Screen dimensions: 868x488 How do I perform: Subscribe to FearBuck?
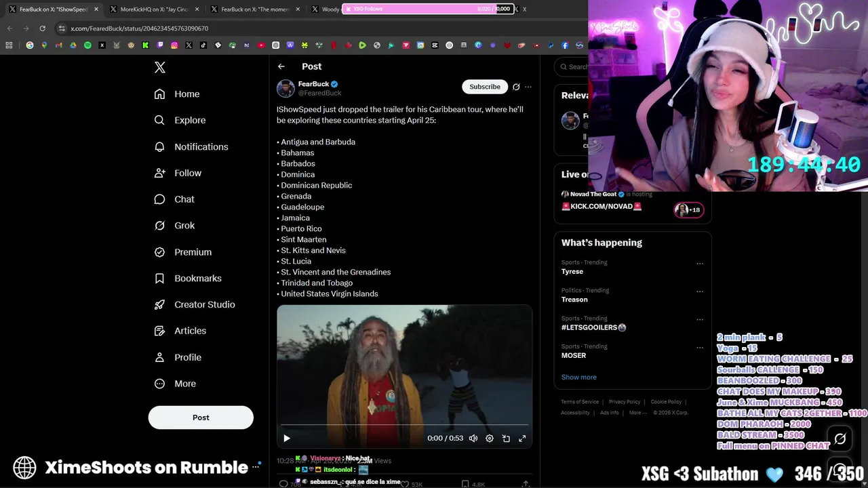click(485, 87)
